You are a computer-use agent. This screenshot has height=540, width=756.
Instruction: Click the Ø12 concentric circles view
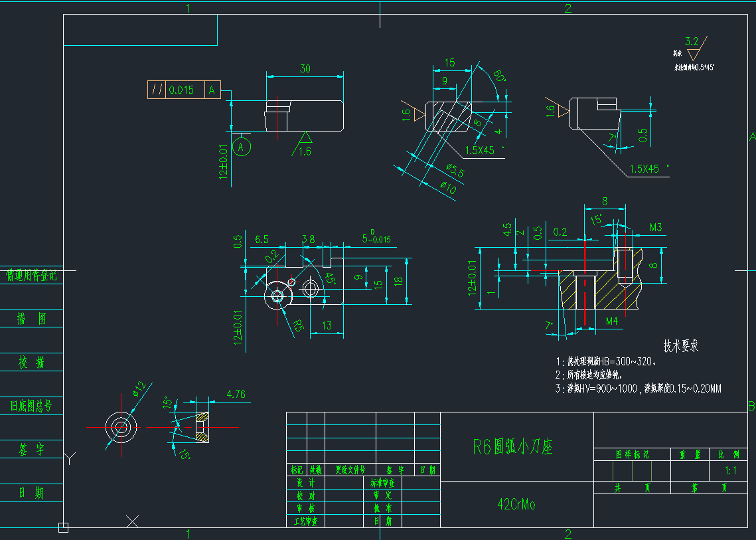point(121,427)
